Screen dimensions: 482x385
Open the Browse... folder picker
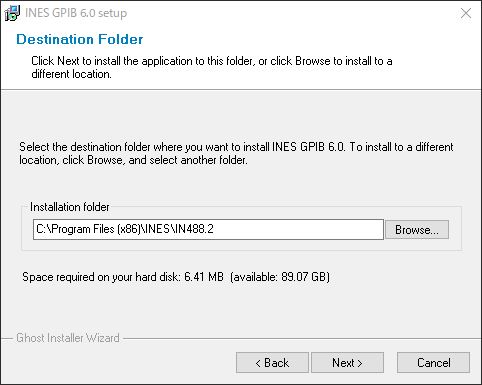417,230
